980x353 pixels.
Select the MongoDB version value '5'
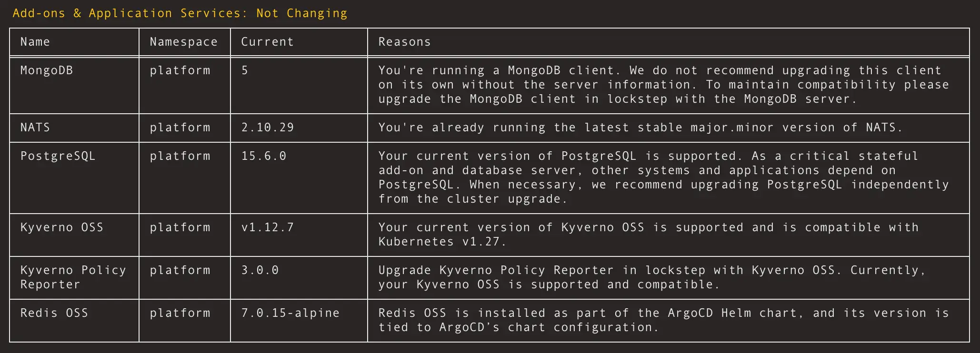[245, 70]
